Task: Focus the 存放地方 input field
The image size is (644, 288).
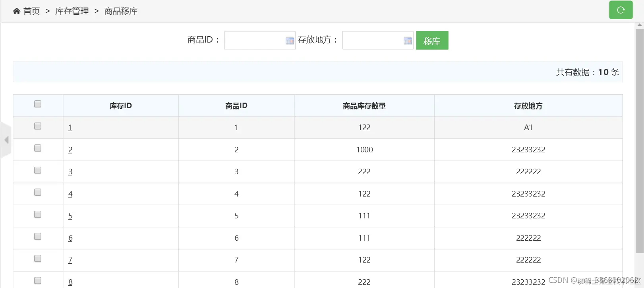Action: coord(378,41)
